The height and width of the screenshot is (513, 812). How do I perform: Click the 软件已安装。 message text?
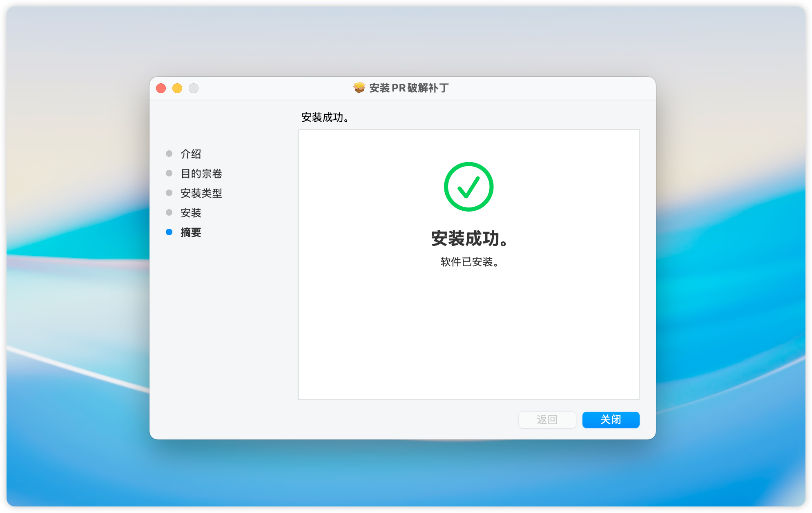pos(469,262)
